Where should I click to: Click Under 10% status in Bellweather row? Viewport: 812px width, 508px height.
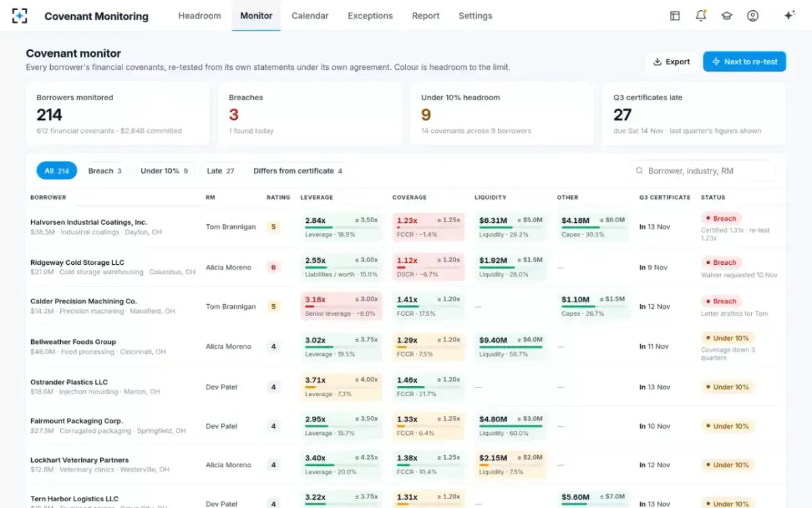(728, 338)
